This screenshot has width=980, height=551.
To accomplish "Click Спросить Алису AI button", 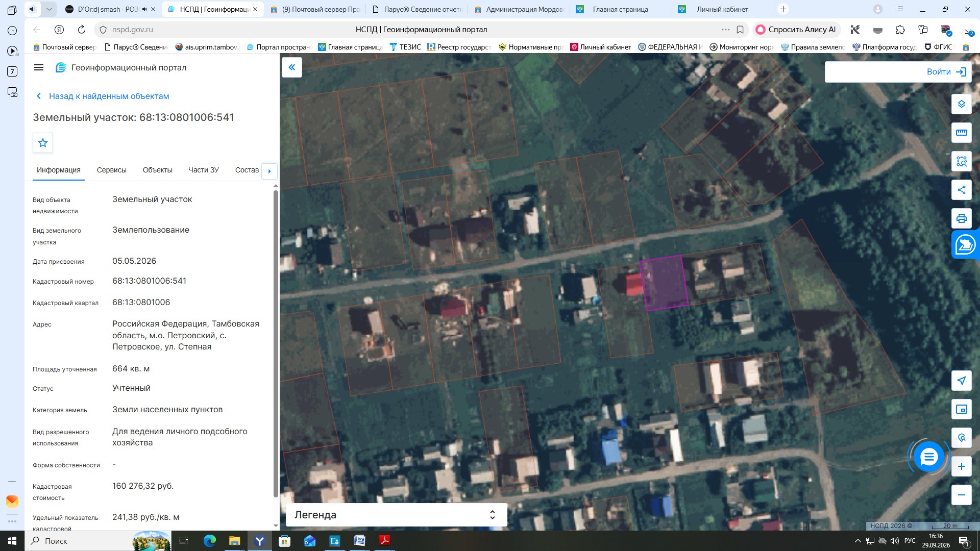I will [x=796, y=30].
